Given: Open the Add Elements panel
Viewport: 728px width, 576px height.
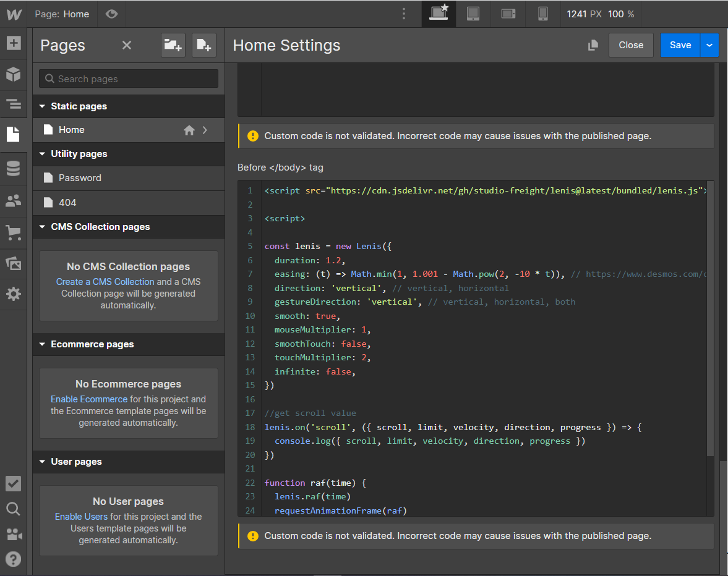Looking at the screenshot, I should [13, 44].
